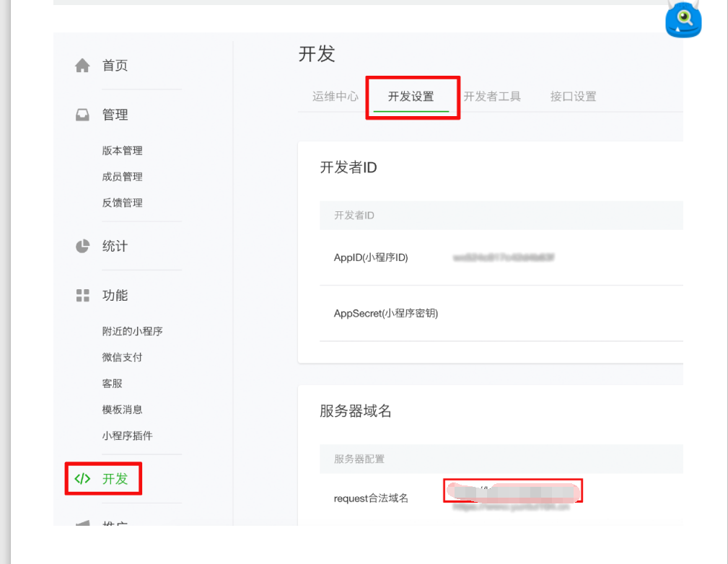The width and height of the screenshot is (728, 564).
Task: Click the blurred AppID value
Action: [x=504, y=257]
